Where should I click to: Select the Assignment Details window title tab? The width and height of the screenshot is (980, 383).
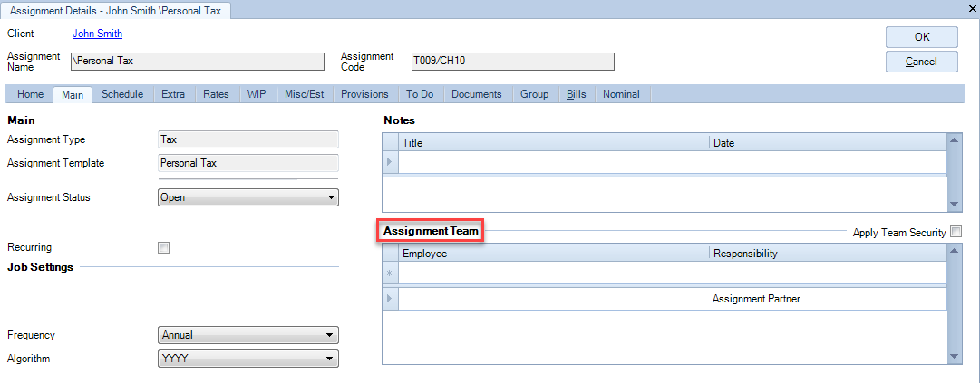pos(117,10)
